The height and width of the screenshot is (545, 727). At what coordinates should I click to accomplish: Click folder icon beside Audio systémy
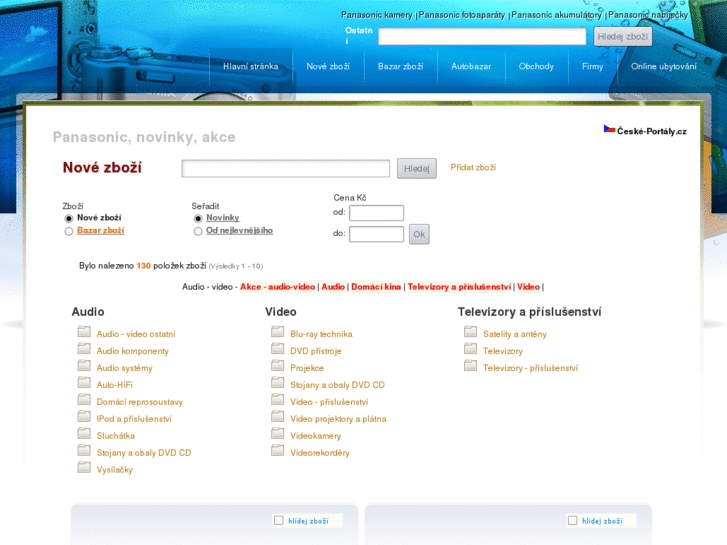[x=84, y=365]
